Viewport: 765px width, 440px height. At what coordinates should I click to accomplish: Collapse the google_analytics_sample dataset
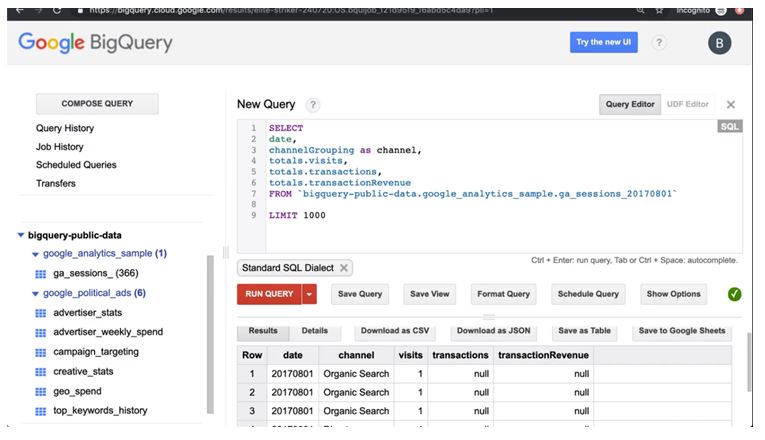pyautogui.click(x=35, y=254)
